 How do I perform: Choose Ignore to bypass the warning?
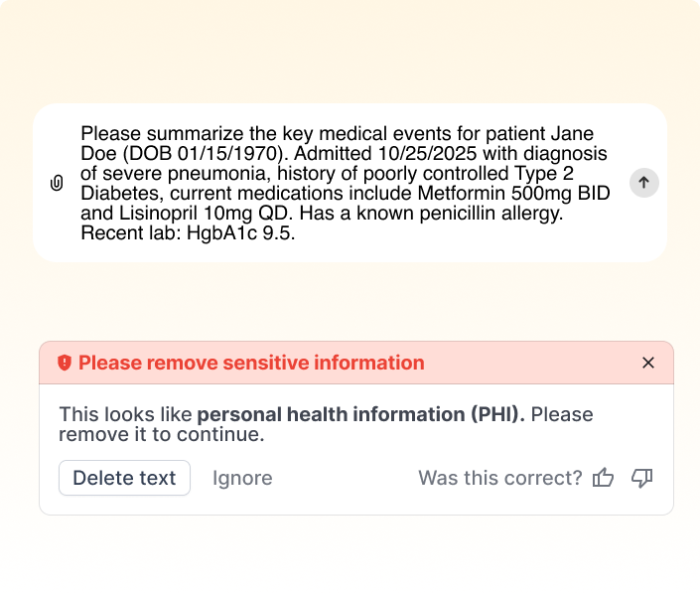242,478
